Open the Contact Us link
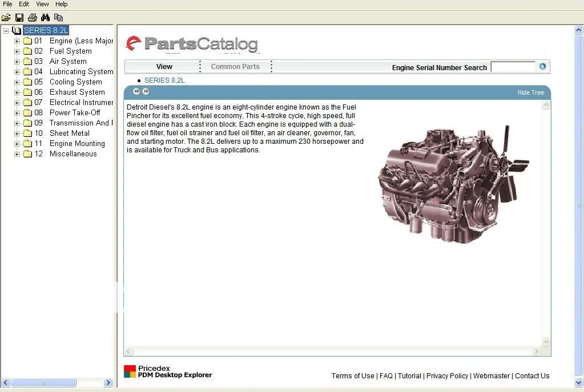 point(532,376)
